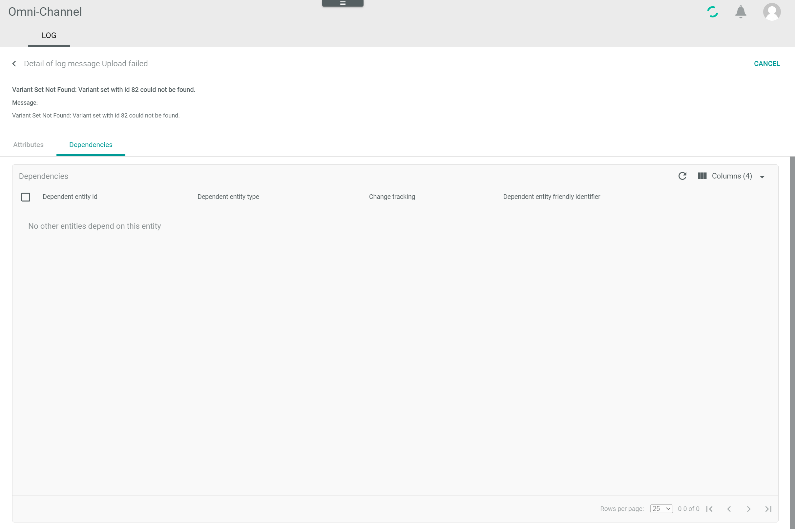Go to last page of results
795x532 pixels.
768,509
